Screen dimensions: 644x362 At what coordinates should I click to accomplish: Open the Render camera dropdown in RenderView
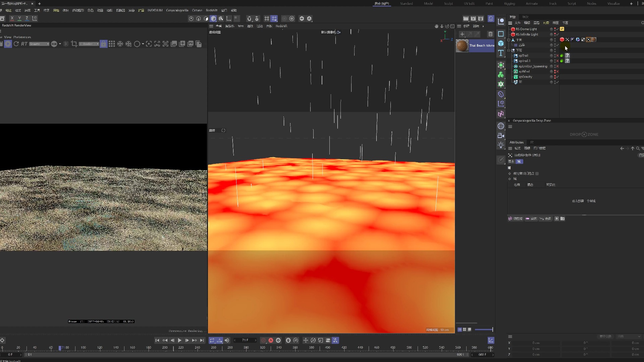(x=89, y=44)
